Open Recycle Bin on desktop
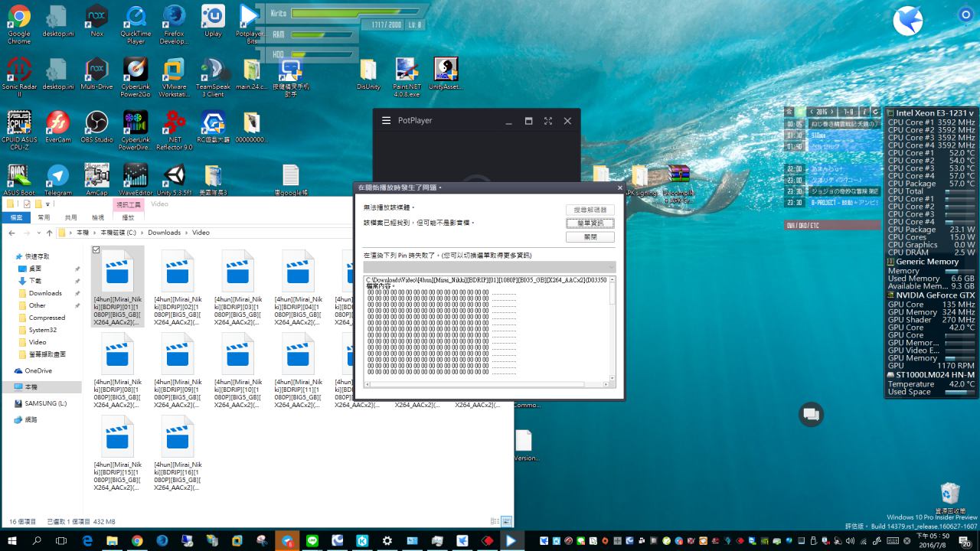The image size is (980, 551). 949,494
